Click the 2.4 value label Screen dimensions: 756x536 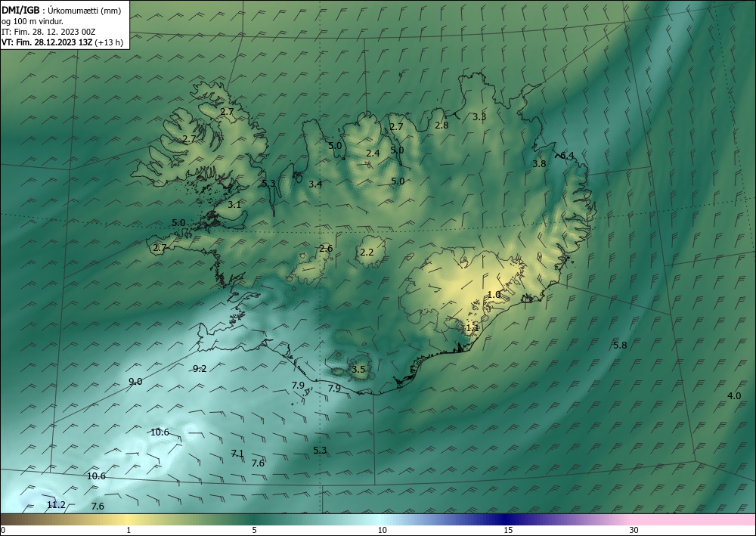373,153
